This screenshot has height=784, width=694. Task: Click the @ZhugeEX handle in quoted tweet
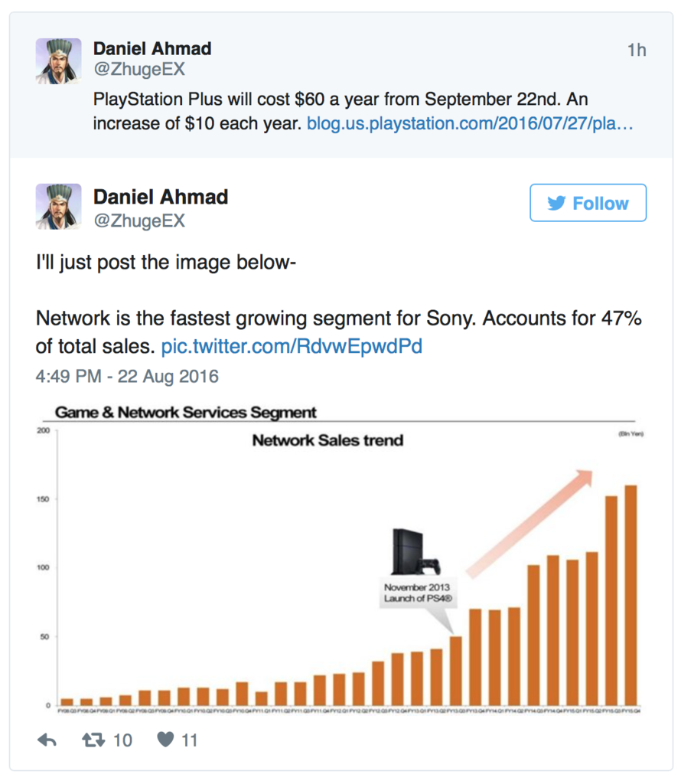pos(139,69)
